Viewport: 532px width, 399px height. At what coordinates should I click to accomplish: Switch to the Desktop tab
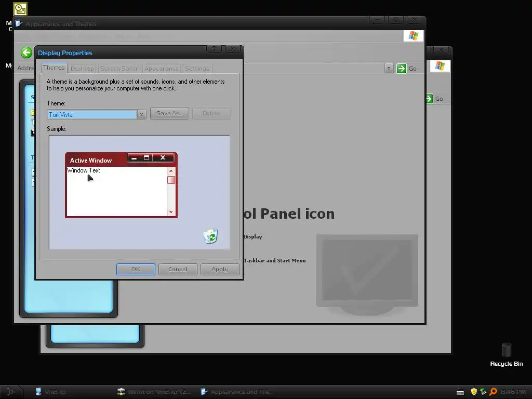(82, 69)
